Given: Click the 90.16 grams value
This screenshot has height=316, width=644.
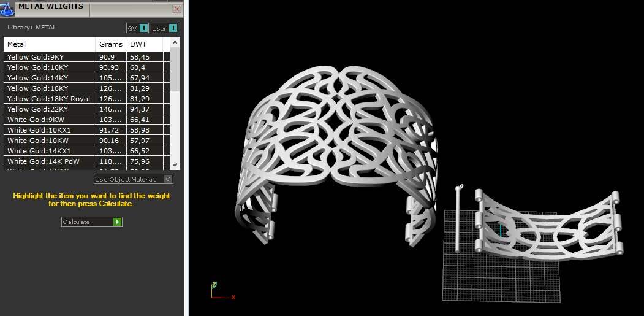Looking at the screenshot, I should coord(109,141).
